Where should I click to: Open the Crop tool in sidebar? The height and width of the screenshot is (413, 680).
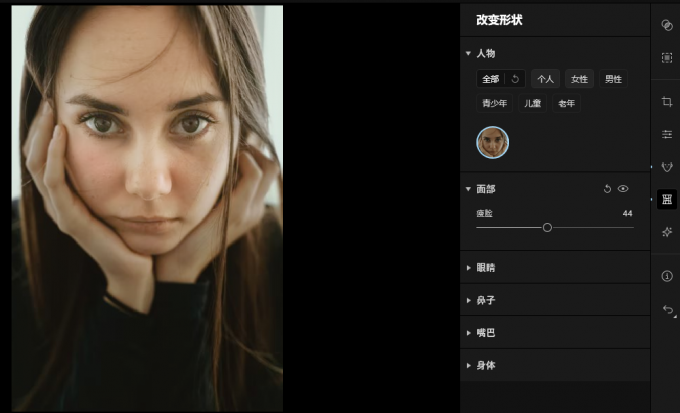click(667, 102)
